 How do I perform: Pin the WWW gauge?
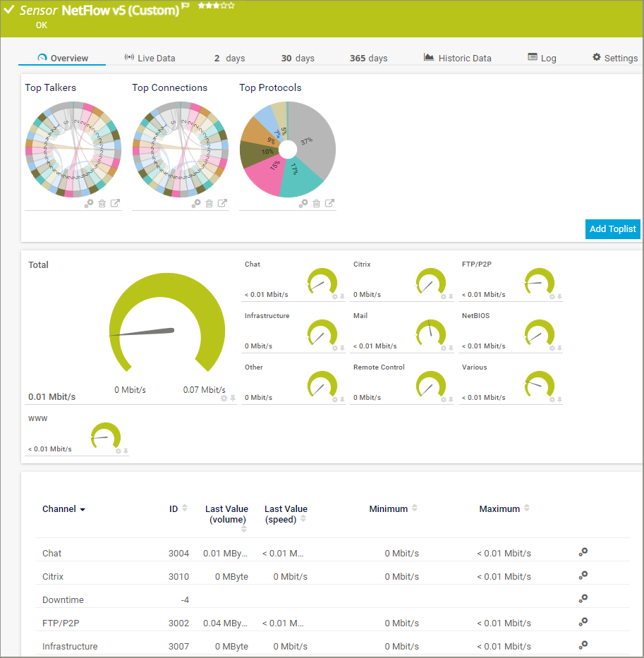pyautogui.click(x=126, y=451)
